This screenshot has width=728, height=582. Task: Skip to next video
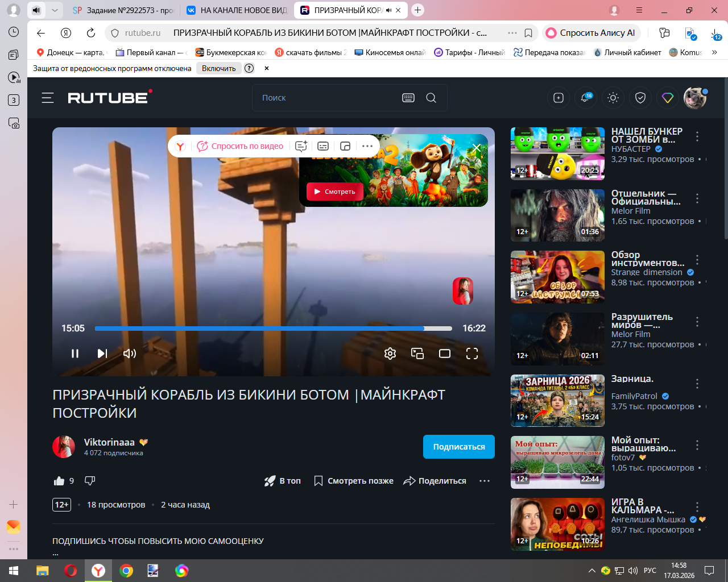pyautogui.click(x=102, y=354)
